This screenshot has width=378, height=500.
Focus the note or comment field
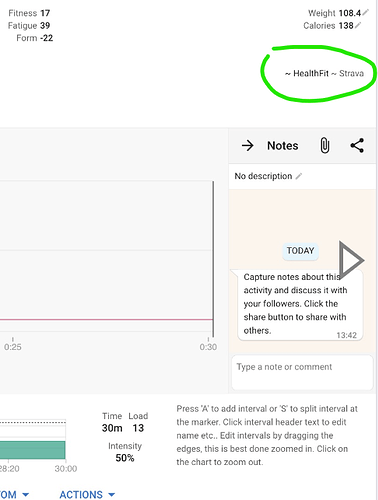pyautogui.click(x=302, y=372)
